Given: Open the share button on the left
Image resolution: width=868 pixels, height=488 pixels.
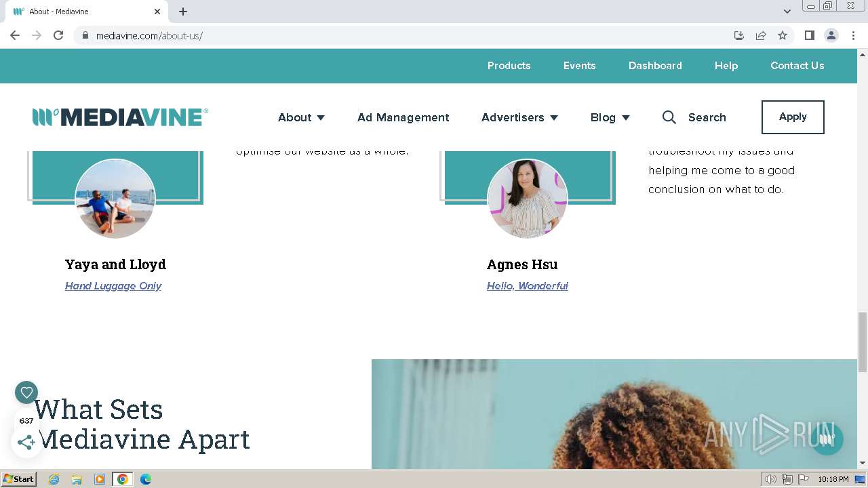Looking at the screenshot, I should coord(26,443).
